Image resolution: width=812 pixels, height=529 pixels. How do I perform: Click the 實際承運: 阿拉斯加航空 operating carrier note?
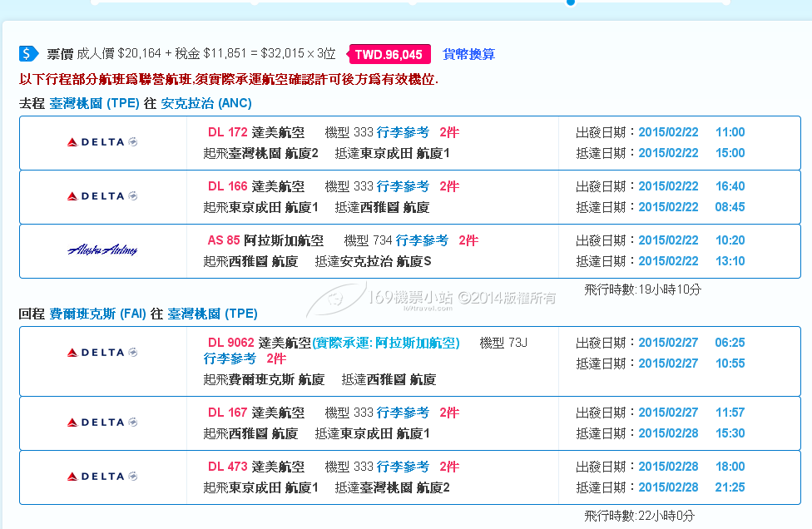(x=386, y=343)
